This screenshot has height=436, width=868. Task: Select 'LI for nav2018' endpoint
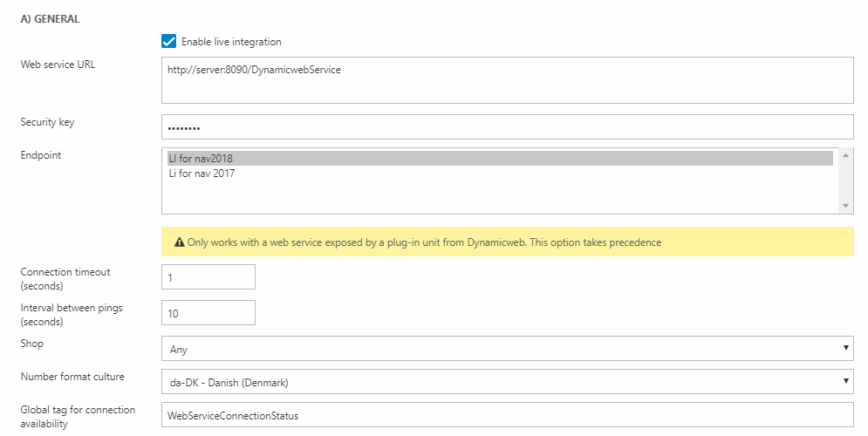pyautogui.click(x=500, y=159)
